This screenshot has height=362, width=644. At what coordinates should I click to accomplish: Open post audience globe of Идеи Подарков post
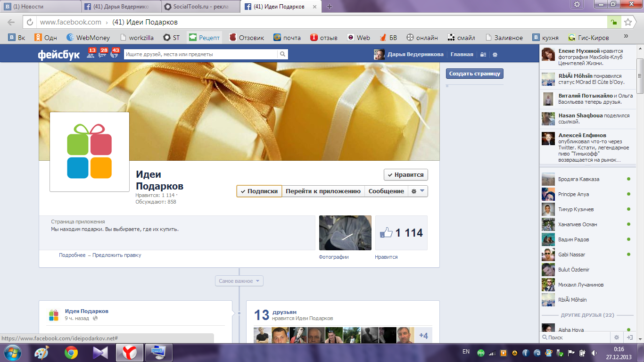[x=96, y=319]
